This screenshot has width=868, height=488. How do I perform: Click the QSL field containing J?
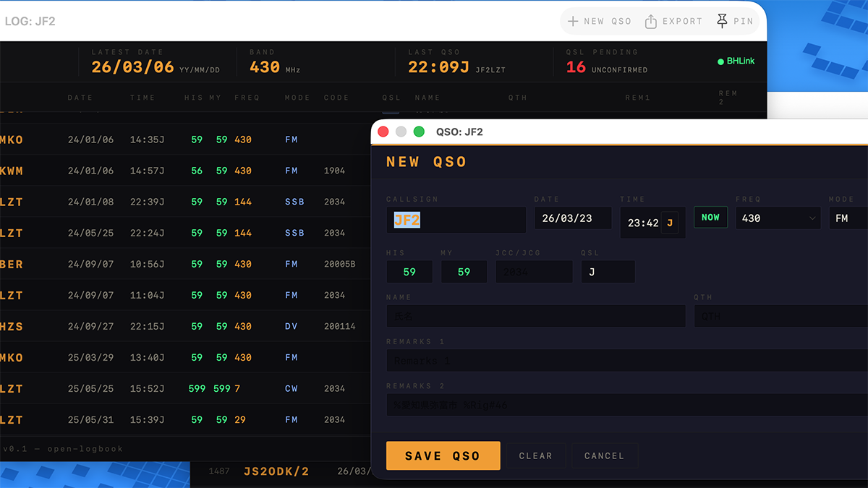(608, 272)
